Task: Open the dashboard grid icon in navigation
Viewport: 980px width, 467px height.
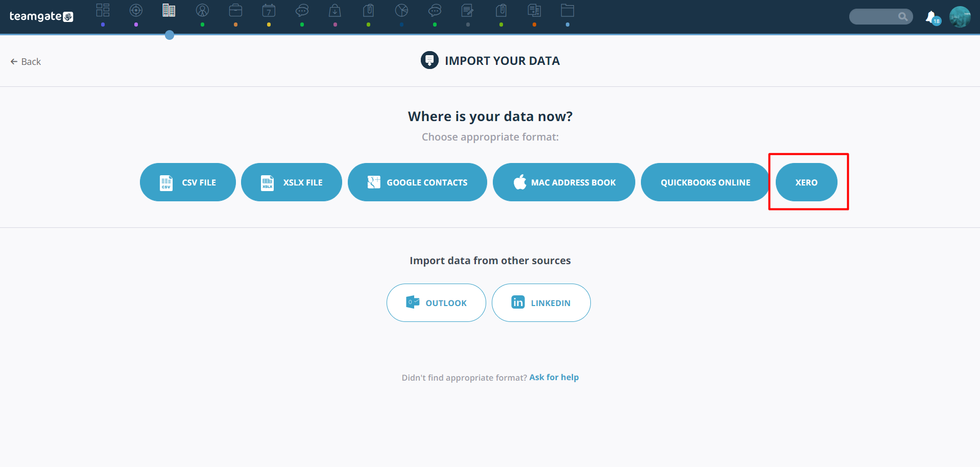Action: (103, 10)
